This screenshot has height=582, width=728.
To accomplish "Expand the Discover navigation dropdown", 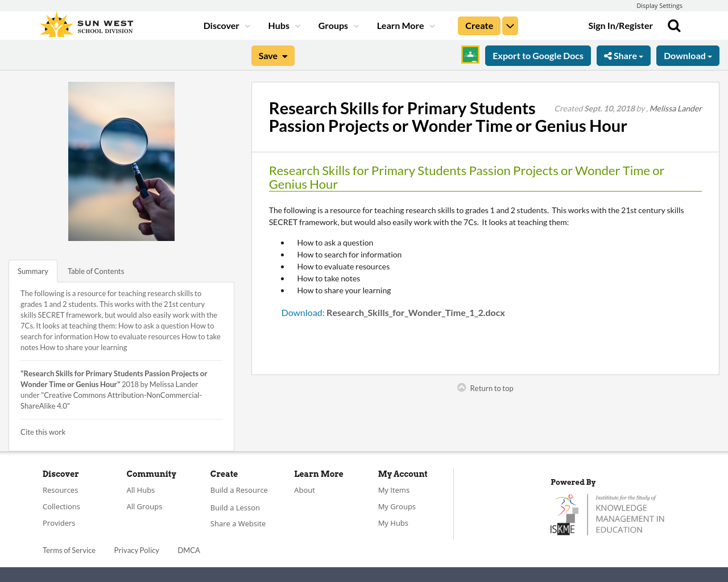I will (226, 25).
